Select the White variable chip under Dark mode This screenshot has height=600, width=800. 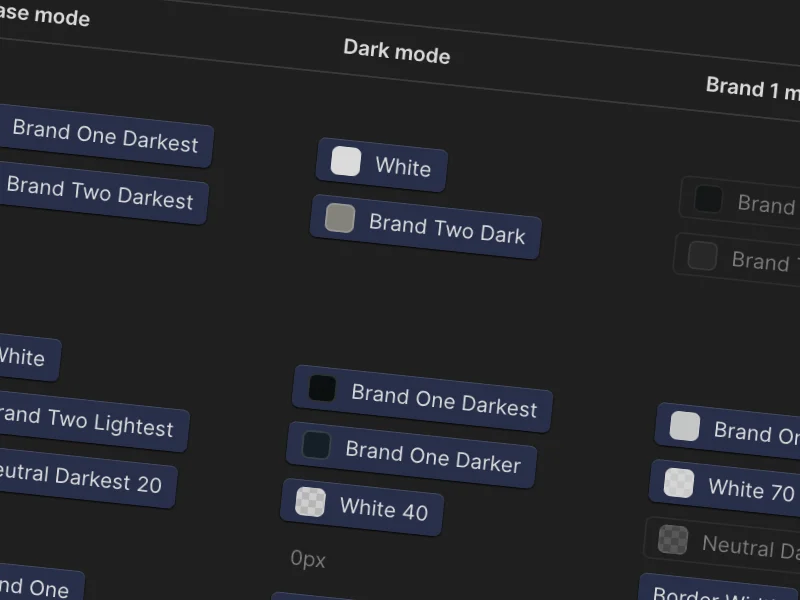click(382, 165)
